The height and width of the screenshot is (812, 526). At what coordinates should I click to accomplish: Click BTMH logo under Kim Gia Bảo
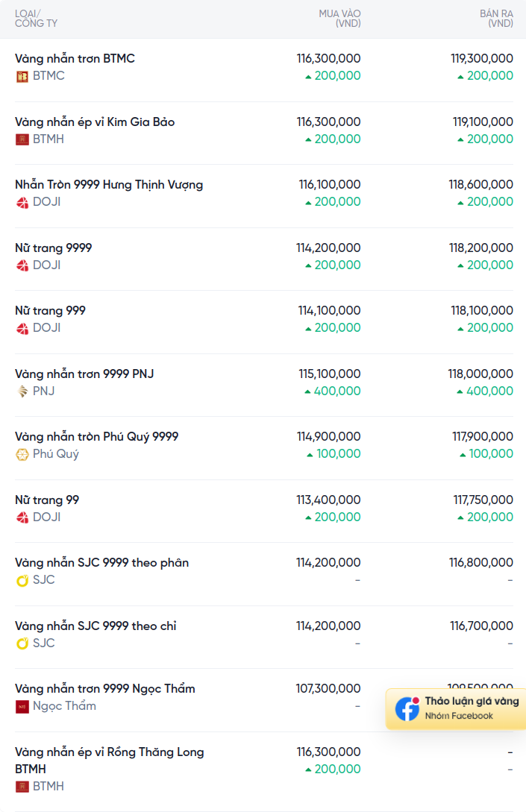[22, 139]
